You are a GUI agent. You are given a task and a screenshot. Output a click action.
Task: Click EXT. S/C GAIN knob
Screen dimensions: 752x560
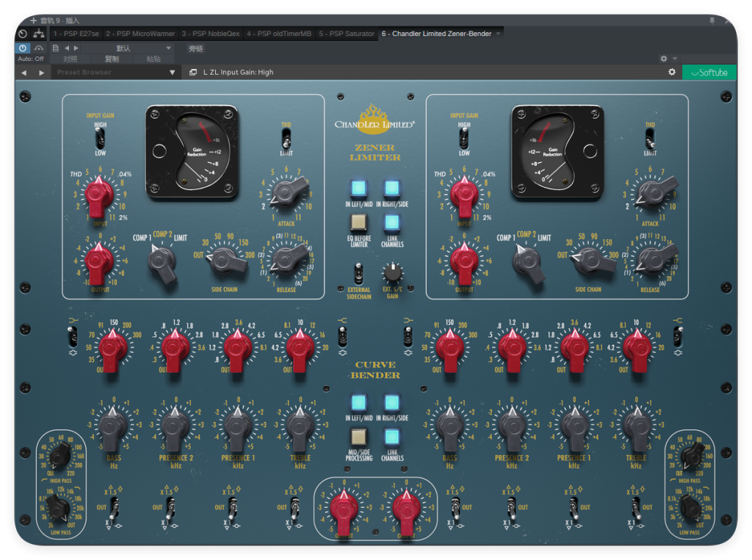point(392,272)
